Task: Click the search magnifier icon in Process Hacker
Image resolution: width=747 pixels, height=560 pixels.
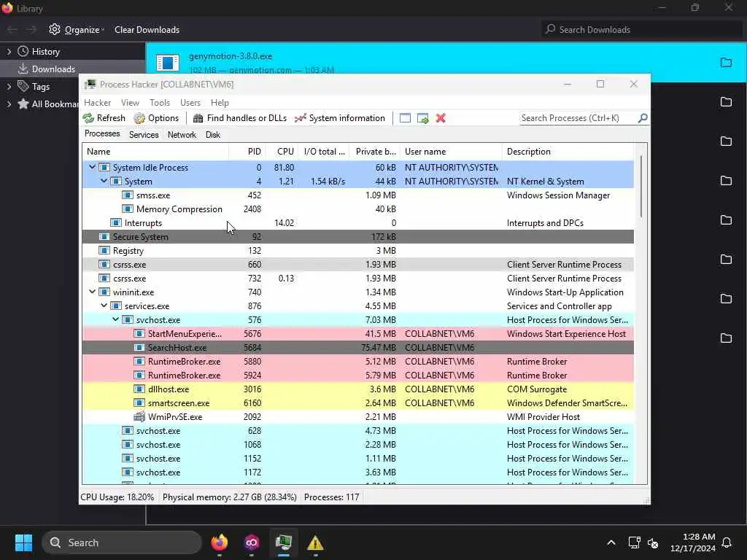Action: coord(643,117)
